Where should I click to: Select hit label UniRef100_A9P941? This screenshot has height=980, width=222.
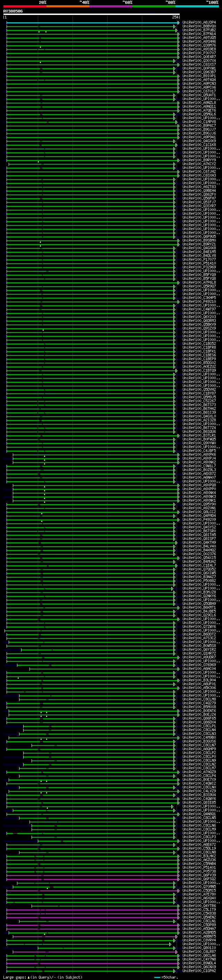(x=199, y=137)
